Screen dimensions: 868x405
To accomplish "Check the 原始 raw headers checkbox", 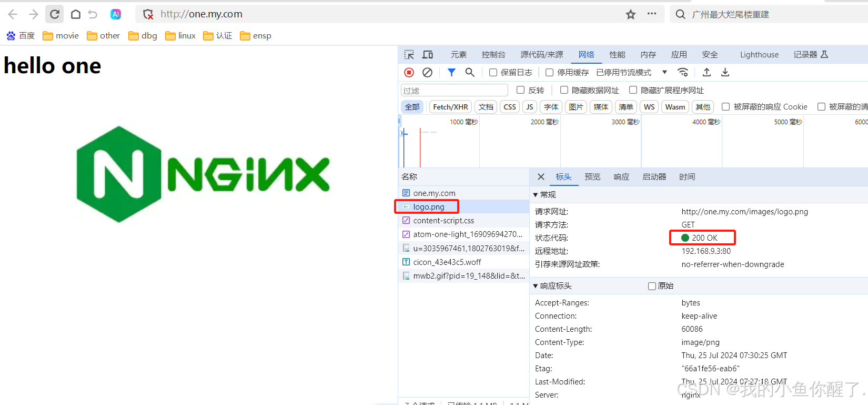I will point(652,286).
